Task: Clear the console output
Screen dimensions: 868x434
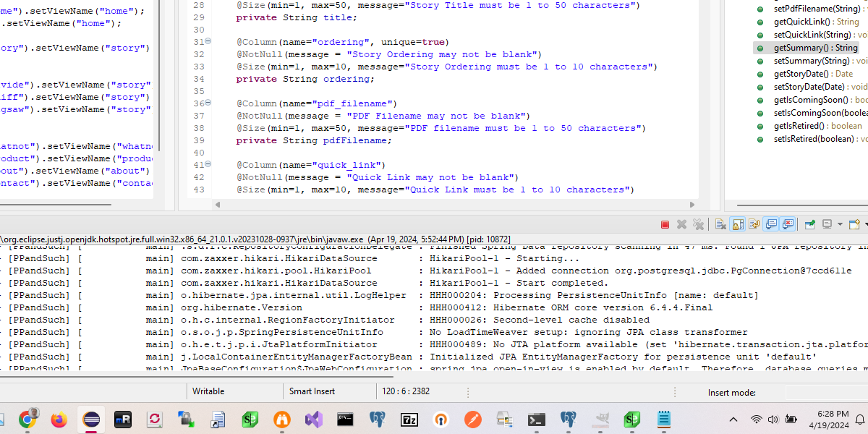Action: coord(720,225)
